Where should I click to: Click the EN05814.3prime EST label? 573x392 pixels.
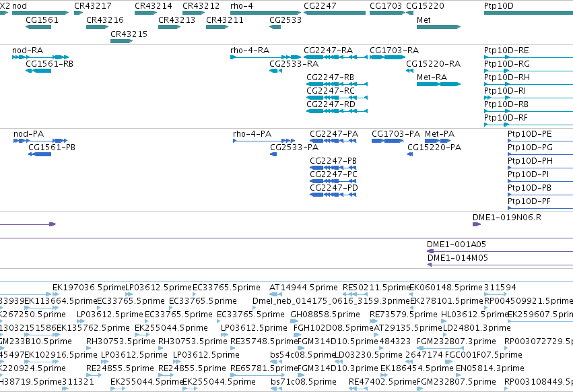pyautogui.click(x=490, y=368)
